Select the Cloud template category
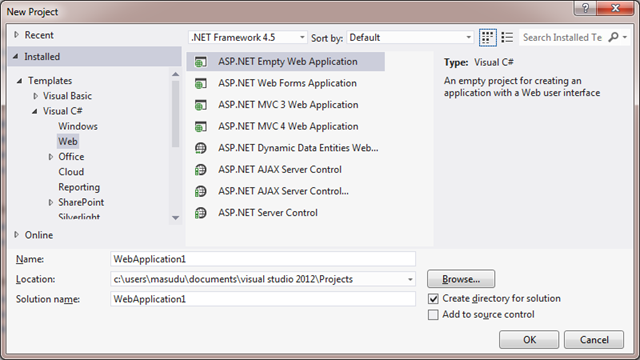The image size is (640, 360). click(x=71, y=172)
